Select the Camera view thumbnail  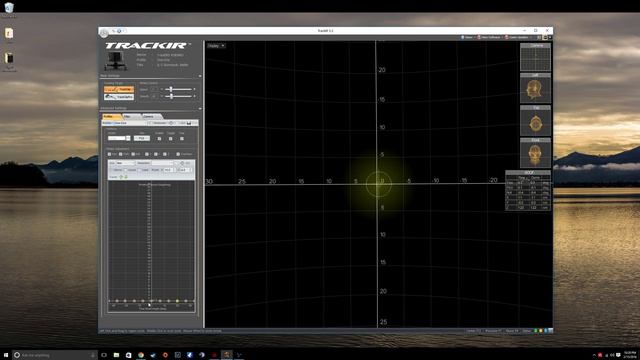pyautogui.click(x=535, y=57)
